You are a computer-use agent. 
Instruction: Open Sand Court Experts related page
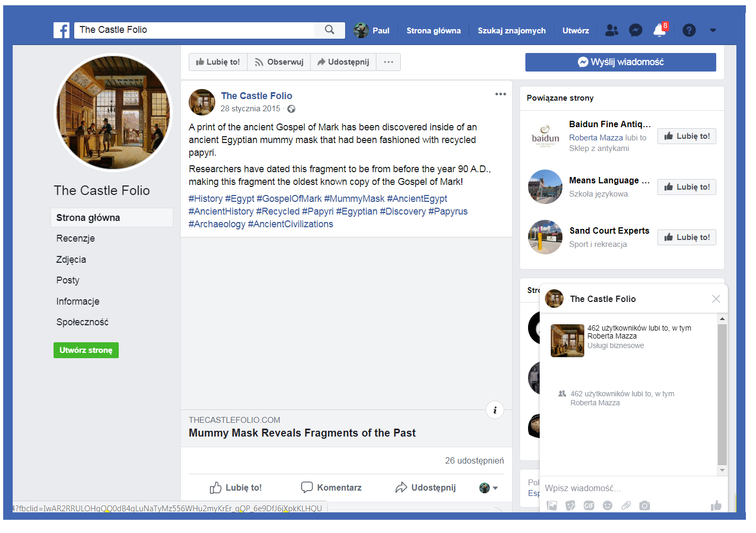609,230
